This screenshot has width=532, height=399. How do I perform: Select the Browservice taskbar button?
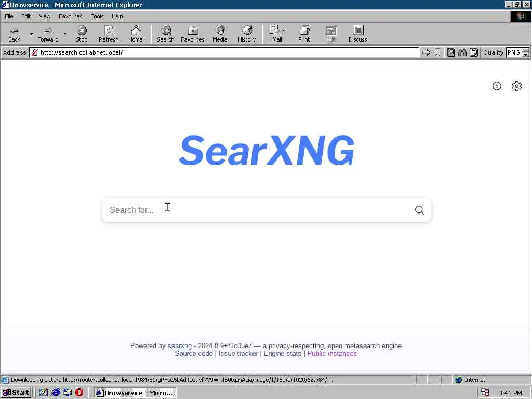pos(135,393)
